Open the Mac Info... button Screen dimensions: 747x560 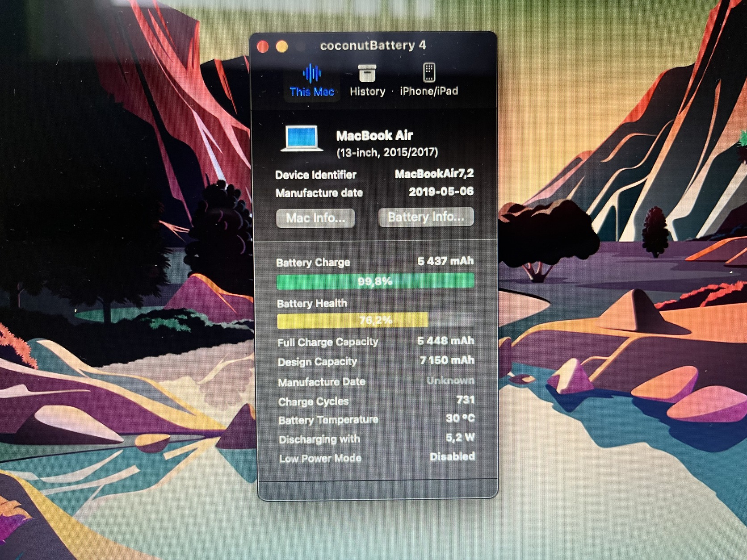(x=315, y=218)
